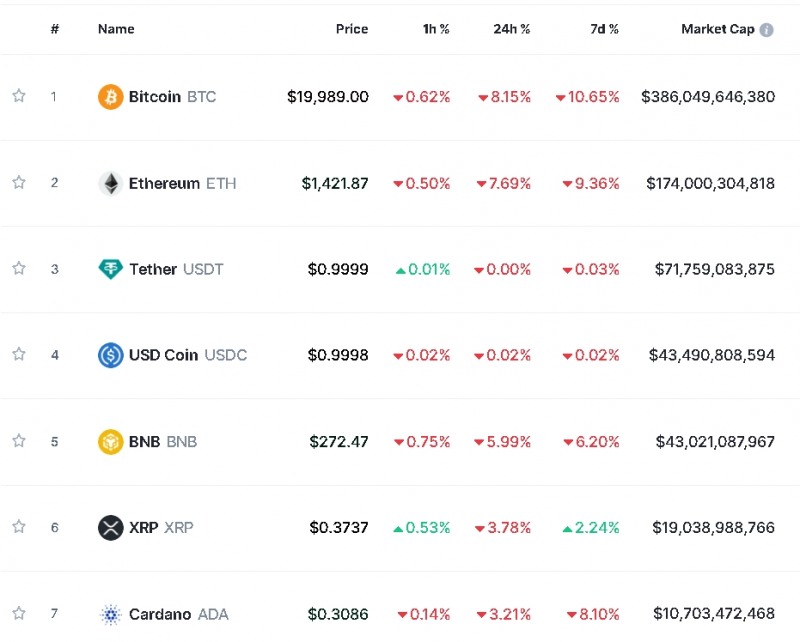Image resolution: width=800 pixels, height=642 pixels.
Task: Click the BNB logo icon
Action: click(x=110, y=441)
